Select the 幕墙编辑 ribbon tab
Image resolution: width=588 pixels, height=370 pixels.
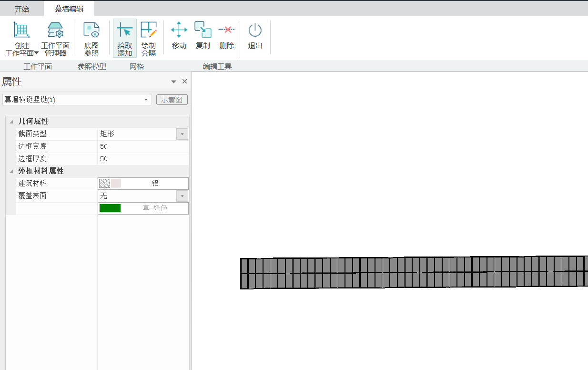click(69, 9)
